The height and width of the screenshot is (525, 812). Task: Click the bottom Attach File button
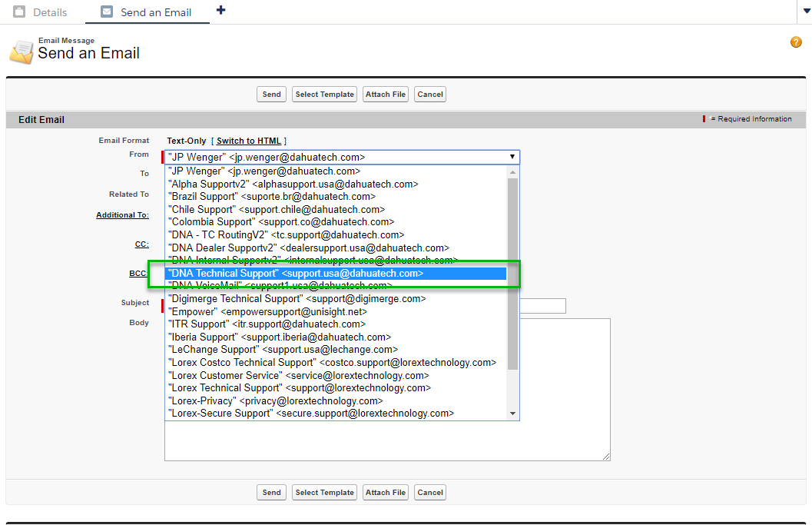tap(386, 493)
